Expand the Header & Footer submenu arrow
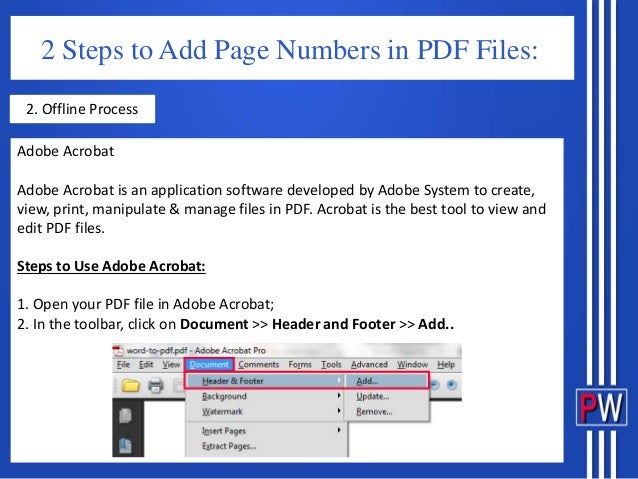This screenshot has width=638, height=479. (x=339, y=380)
